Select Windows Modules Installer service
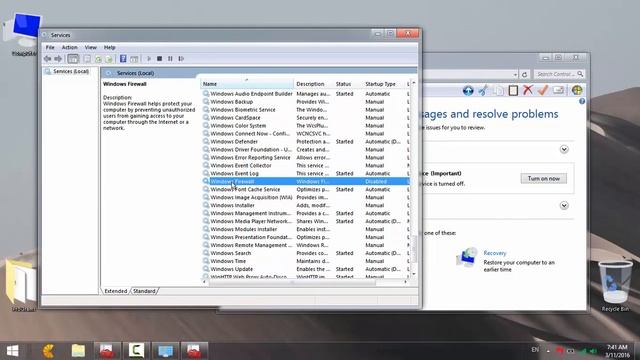The width and height of the screenshot is (640, 360). coord(306,229)
